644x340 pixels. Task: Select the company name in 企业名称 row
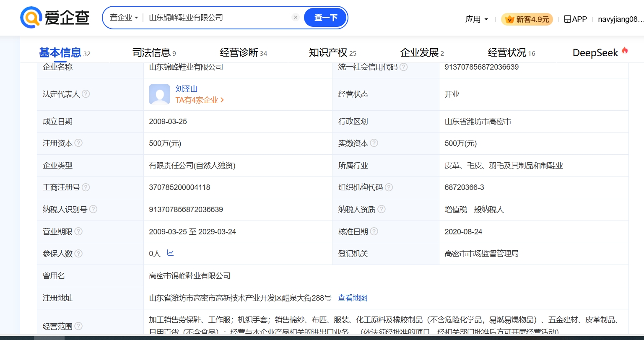pos(186,67)
